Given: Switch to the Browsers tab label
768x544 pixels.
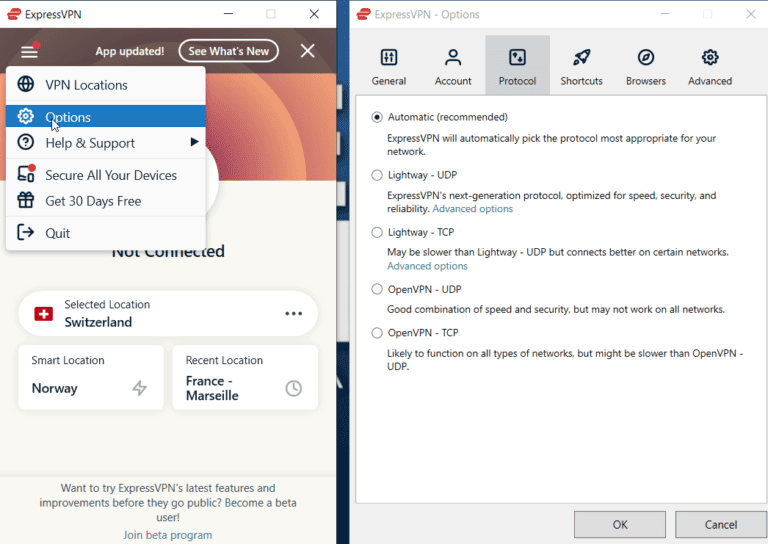Looking at the screenshot, I should click(x=646, y=81).
